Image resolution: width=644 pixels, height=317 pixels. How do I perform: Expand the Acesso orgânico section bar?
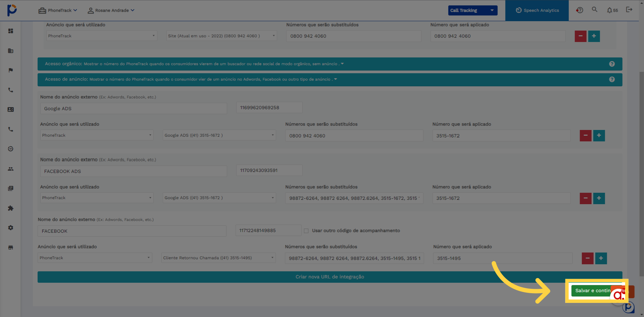click(x=330, y=64)
